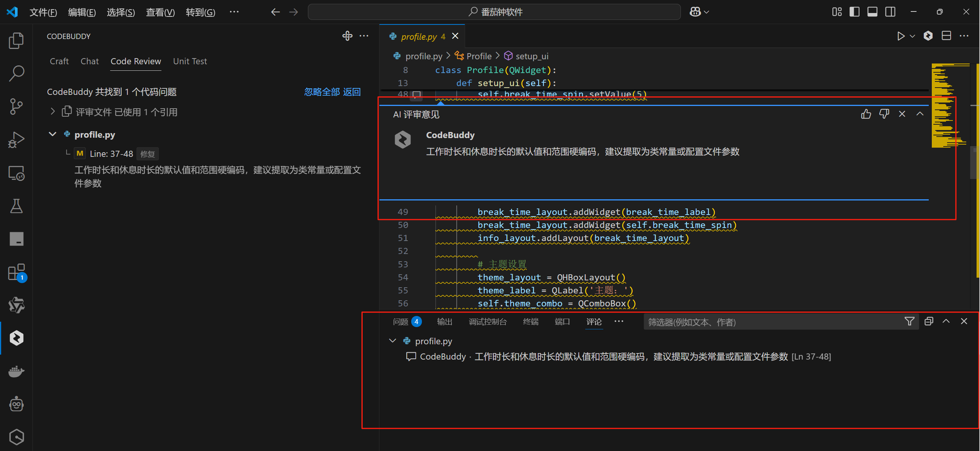The image size is (980, 451).
Task: Open the 查看 menu in the menu bar
Action: (x=160, y=12)
